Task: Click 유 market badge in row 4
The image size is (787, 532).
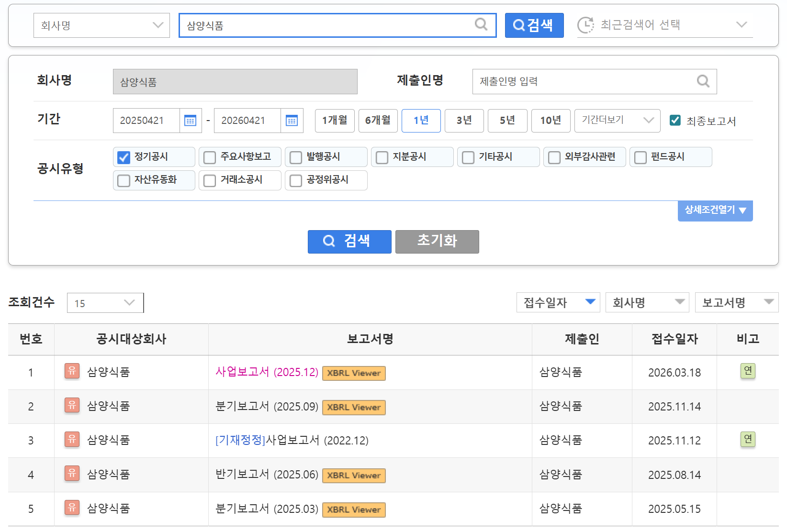Action: click(x=72, y=473)
